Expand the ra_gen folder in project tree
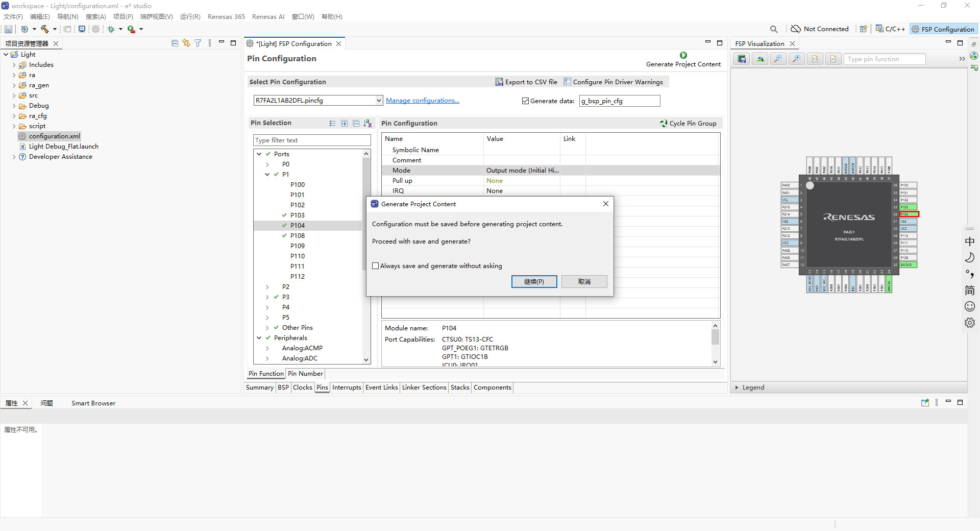 point(14,85)
